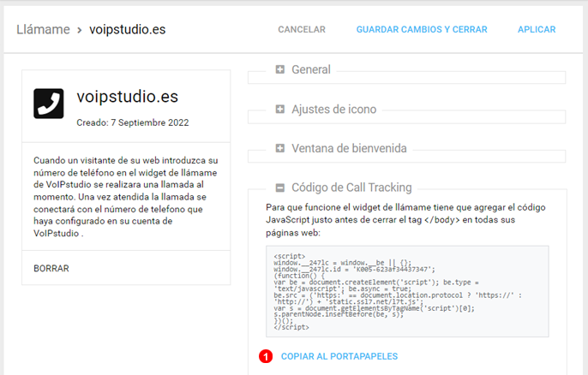This screenshot has width=588, height=375.
Task: Expand the General section plus icon
Action: point(279,69)
